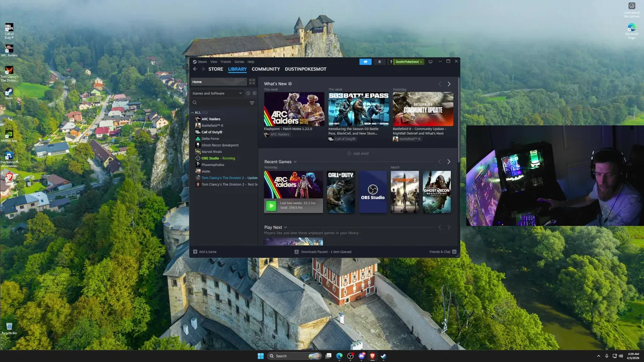Switch library to grid collections view icon
Screen dimensions: 644x362
pos(252,82)
